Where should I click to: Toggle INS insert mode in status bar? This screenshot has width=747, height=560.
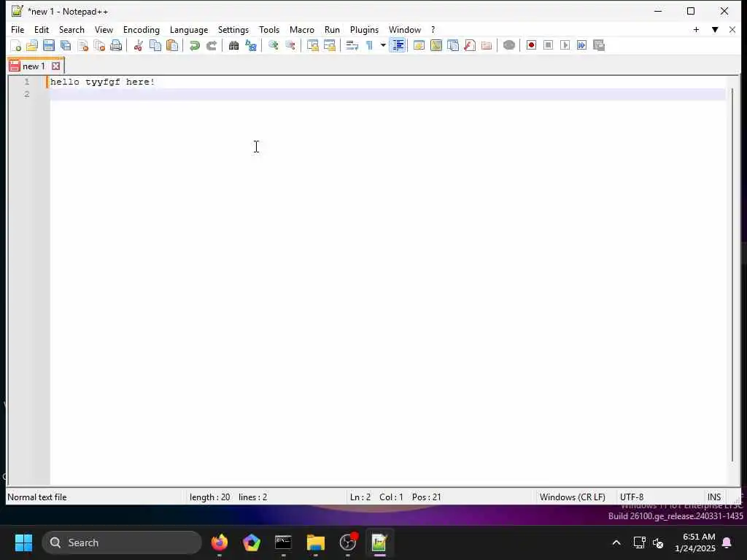(713, 497)
